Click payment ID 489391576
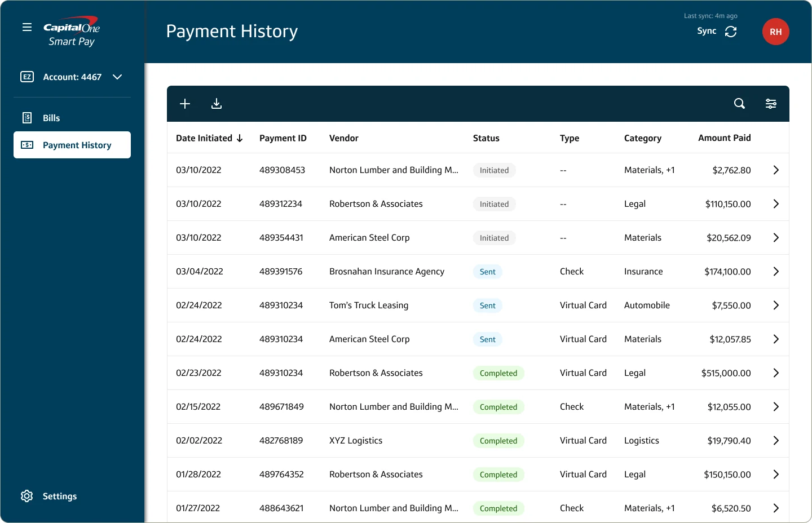812x523 pixels. point(281,272)
